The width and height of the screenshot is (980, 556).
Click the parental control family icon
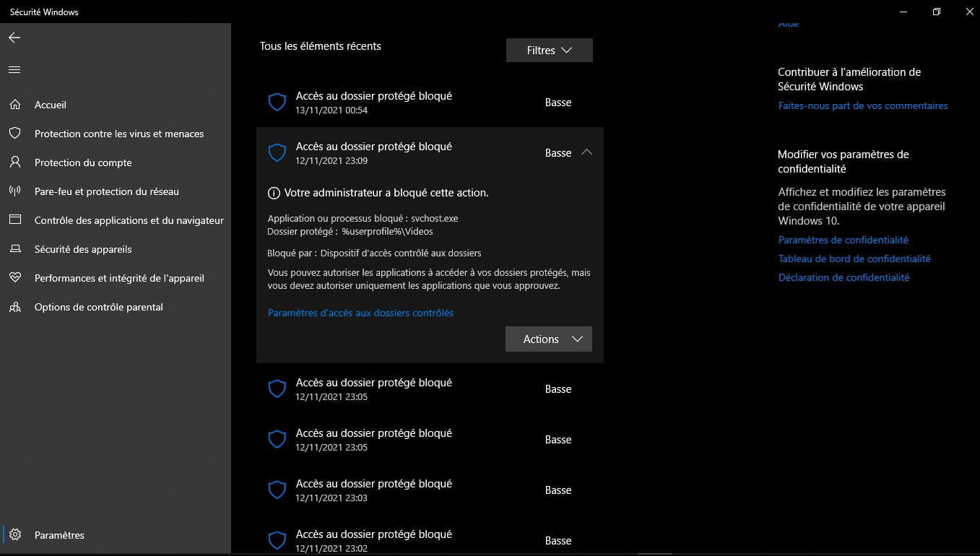(x=14, y=307)
